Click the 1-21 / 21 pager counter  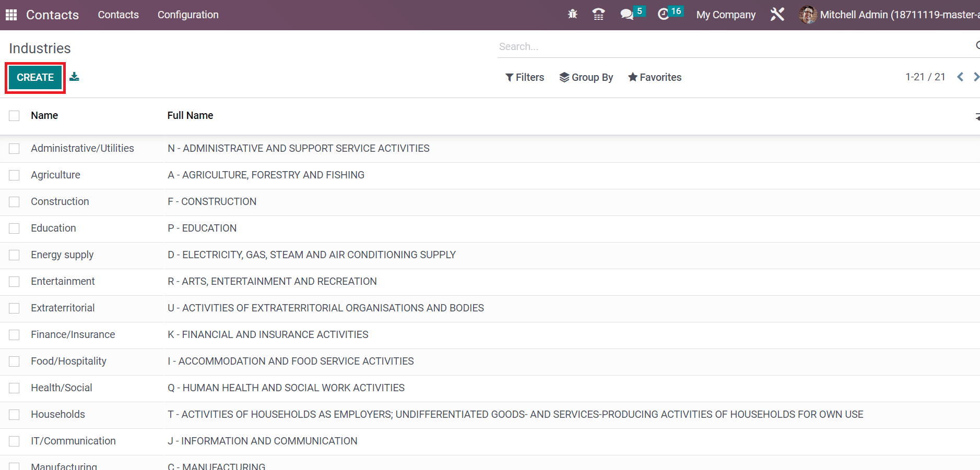(925, 77)
